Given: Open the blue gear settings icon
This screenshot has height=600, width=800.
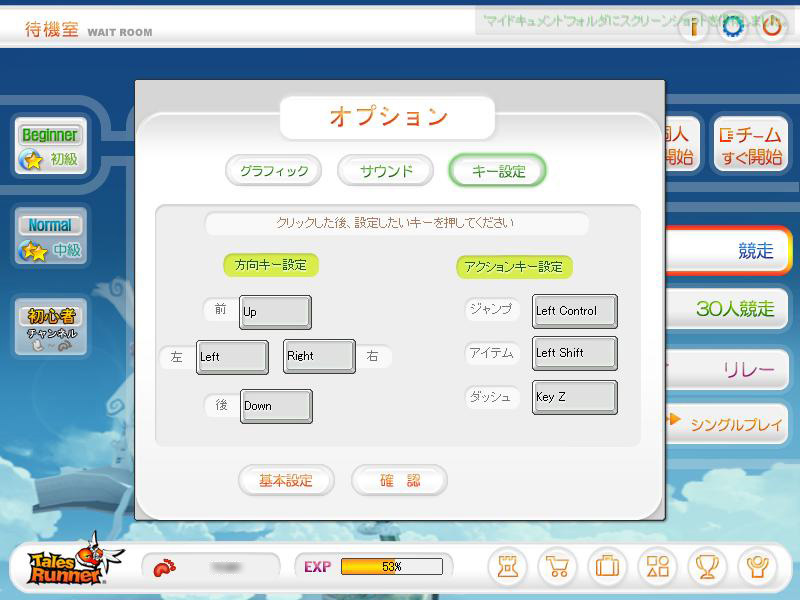Looking at the screenshot, I should tap(733, 26).
